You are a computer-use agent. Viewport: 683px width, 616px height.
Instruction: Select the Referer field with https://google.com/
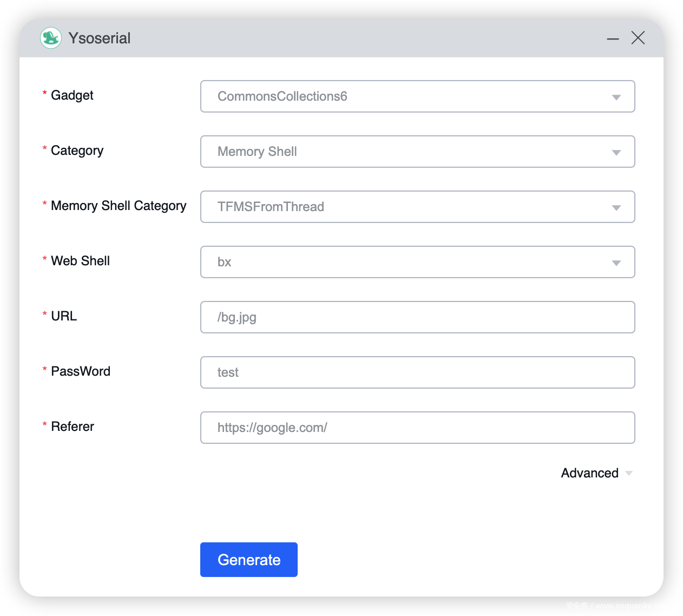pyautogui.click(x=417, y=428)
